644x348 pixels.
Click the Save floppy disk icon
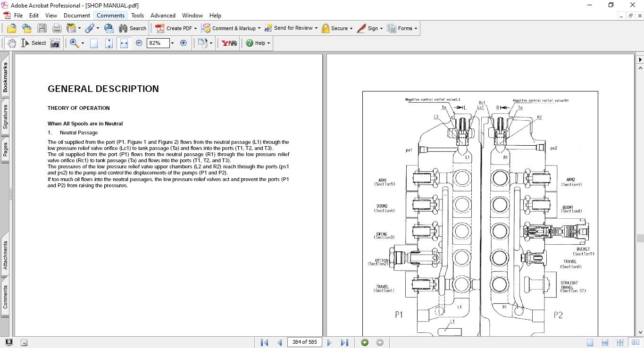point(42,28)
